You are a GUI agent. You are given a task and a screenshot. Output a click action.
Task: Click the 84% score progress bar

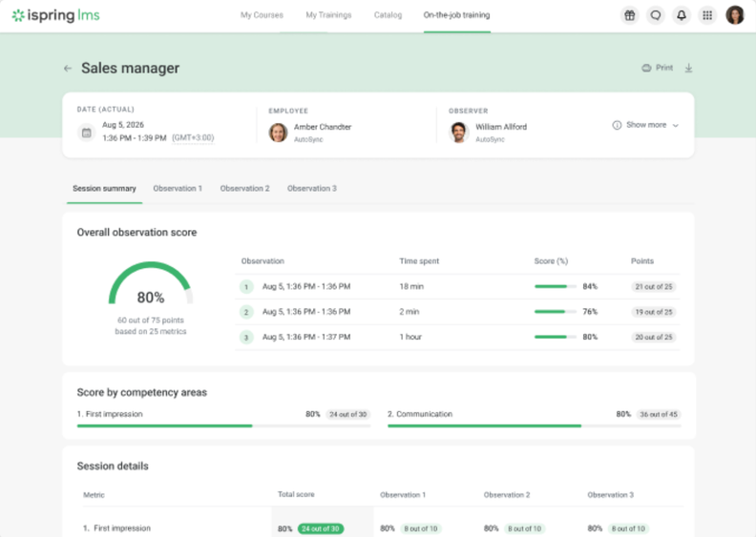tap(555, 286)
